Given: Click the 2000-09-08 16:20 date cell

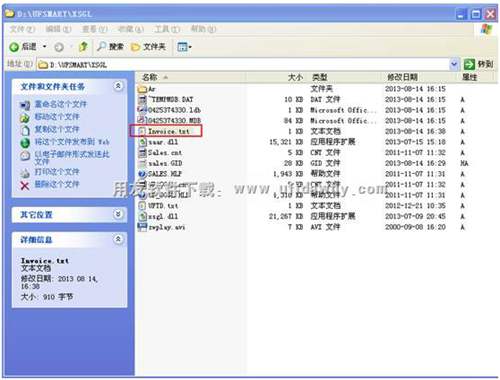Looking at the screenshot, I should point(415,227).
